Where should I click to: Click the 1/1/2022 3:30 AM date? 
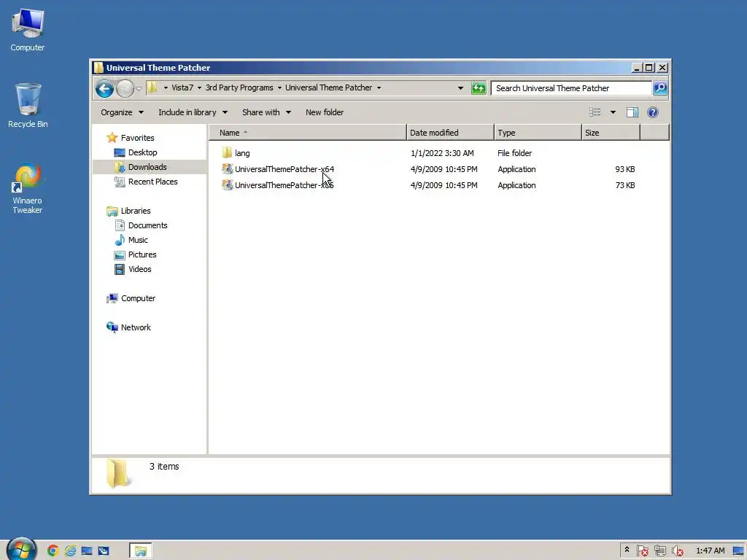(442, 153)
